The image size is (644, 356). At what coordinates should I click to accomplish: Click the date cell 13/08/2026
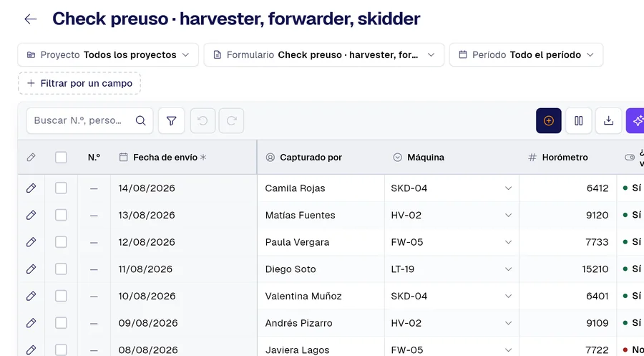click(184, 215)
